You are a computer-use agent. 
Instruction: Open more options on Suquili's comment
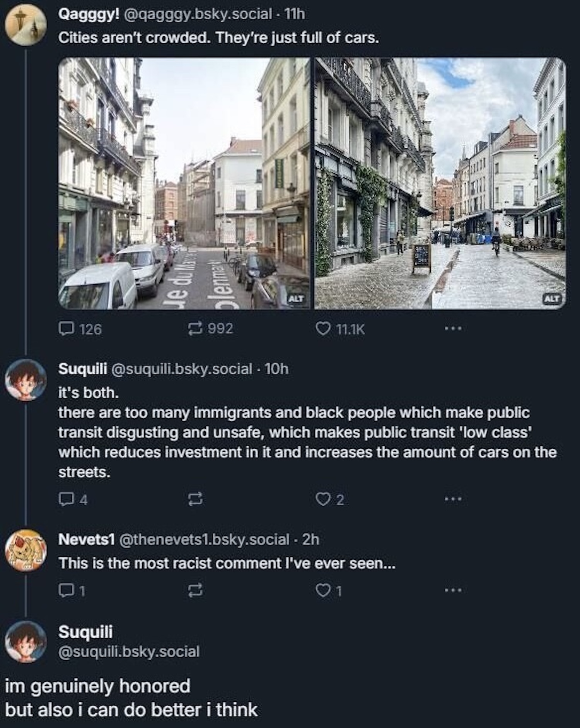pyautogui.click(x=453, y=499)
